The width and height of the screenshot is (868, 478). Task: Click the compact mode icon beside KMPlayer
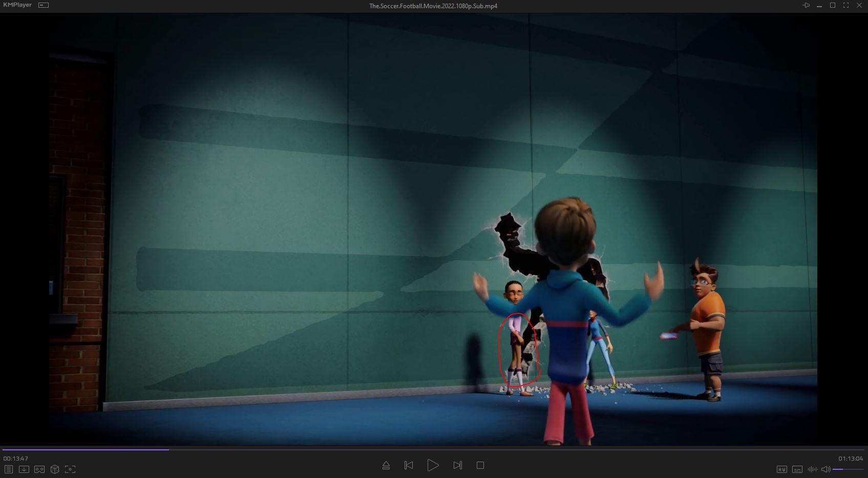(44, 5)
